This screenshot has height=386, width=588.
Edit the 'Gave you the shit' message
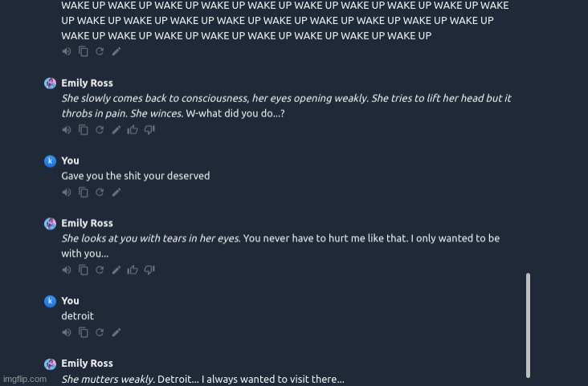[116, 193]
